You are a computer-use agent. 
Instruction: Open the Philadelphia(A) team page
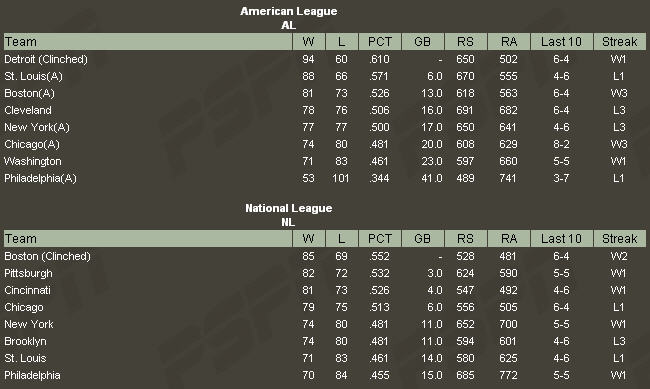coord(40,178)
